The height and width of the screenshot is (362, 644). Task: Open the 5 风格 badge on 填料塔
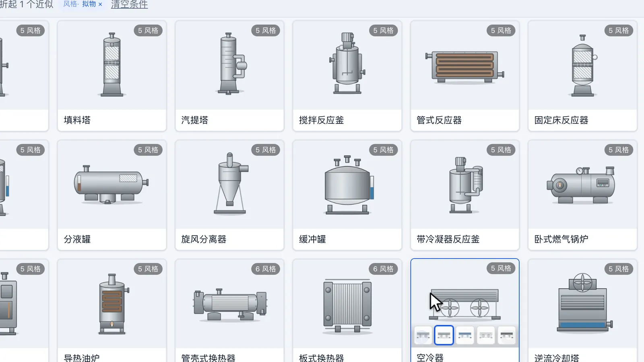pos(148,31)
